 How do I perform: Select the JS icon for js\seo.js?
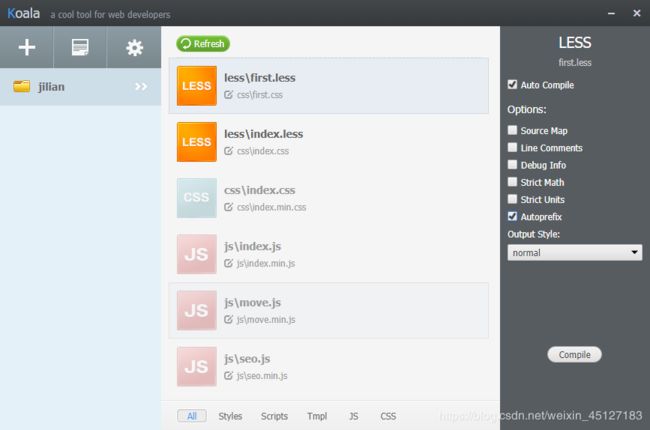[x=196, y=367]
